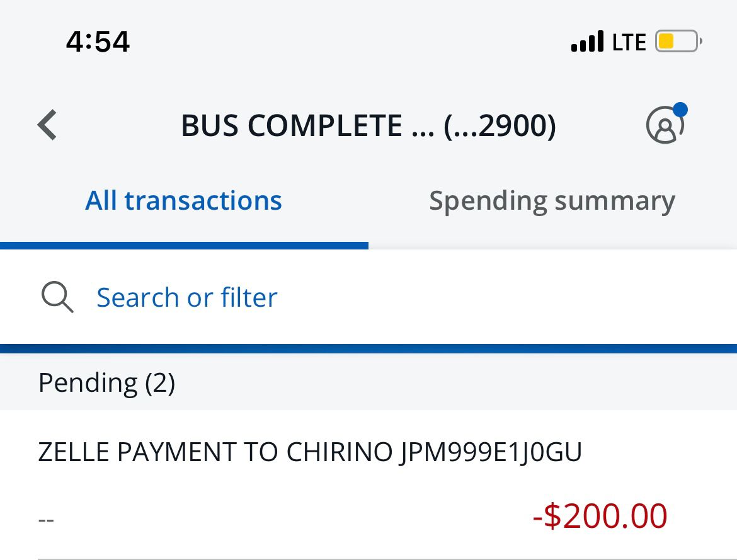Tap the back chevron arrow
The width and height of the screenshot is (737, 560).
click(x=47, y=125)
